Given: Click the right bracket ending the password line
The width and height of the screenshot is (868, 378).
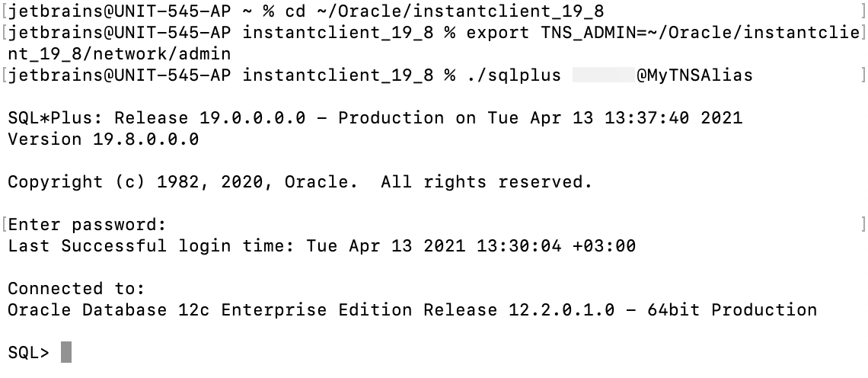Looking at the screenshot, I should coord(863,225).
